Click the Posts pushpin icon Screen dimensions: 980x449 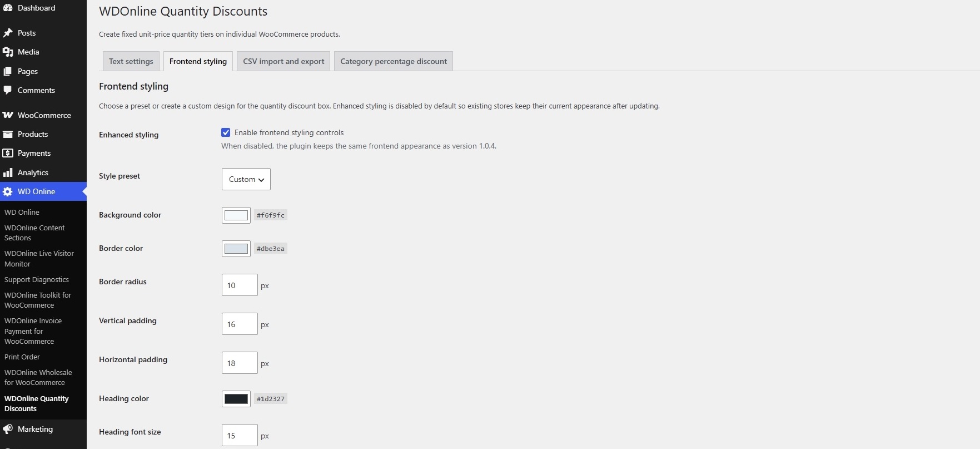pos(8,33)
